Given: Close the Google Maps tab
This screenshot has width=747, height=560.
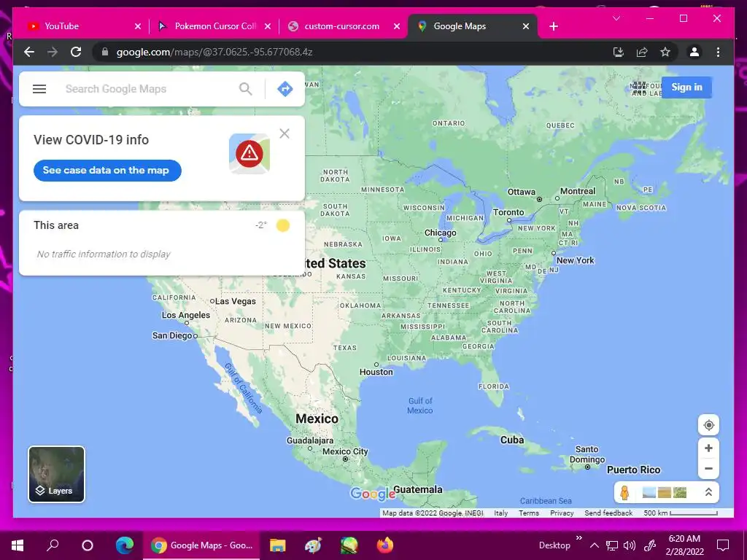Looking at the screenshot, I should 526,26.
